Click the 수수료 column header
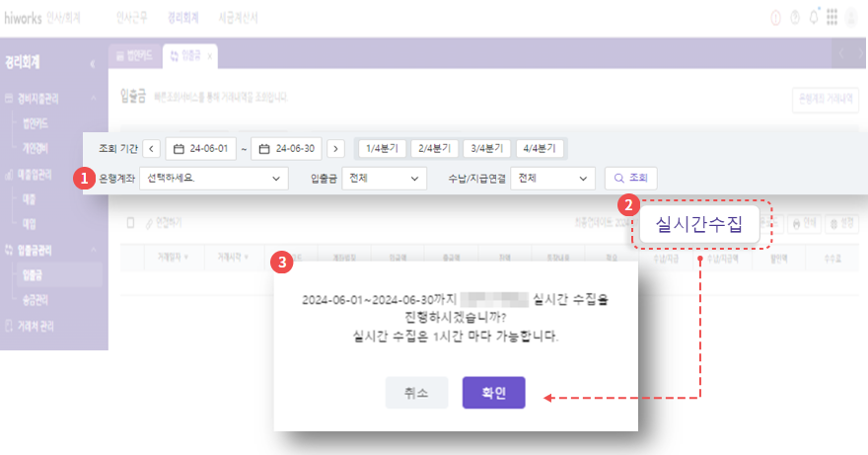 click(x=832, y=258)
